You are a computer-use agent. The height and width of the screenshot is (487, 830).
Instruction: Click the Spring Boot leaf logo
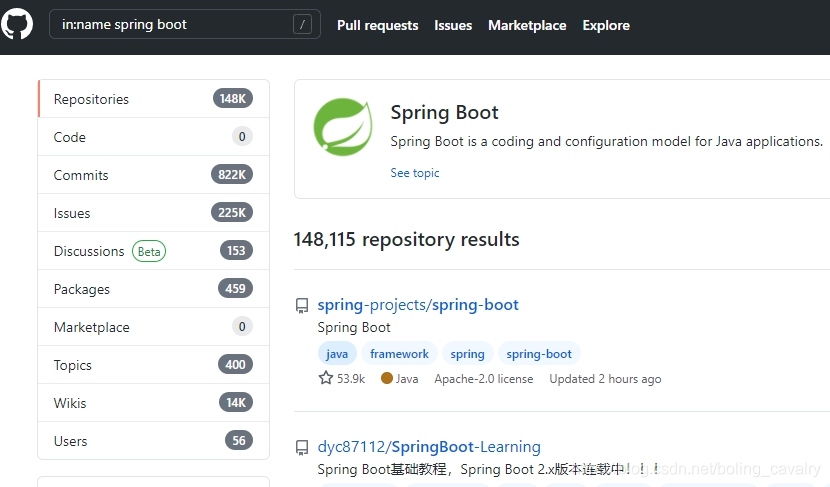pyautogui.click(x=343, y=127)
